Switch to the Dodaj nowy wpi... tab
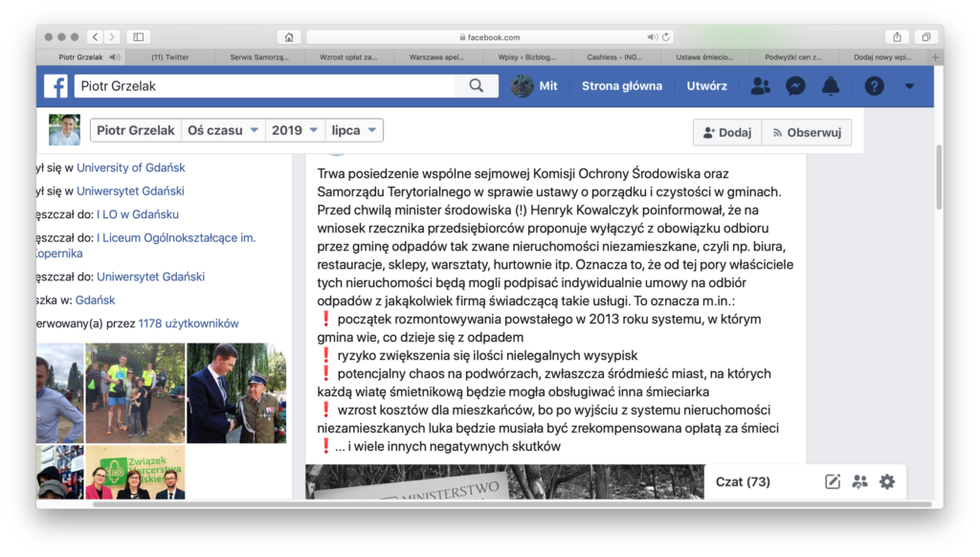Image resolution: width=980 pixels, height=557 pixels. tap(882, 56)
